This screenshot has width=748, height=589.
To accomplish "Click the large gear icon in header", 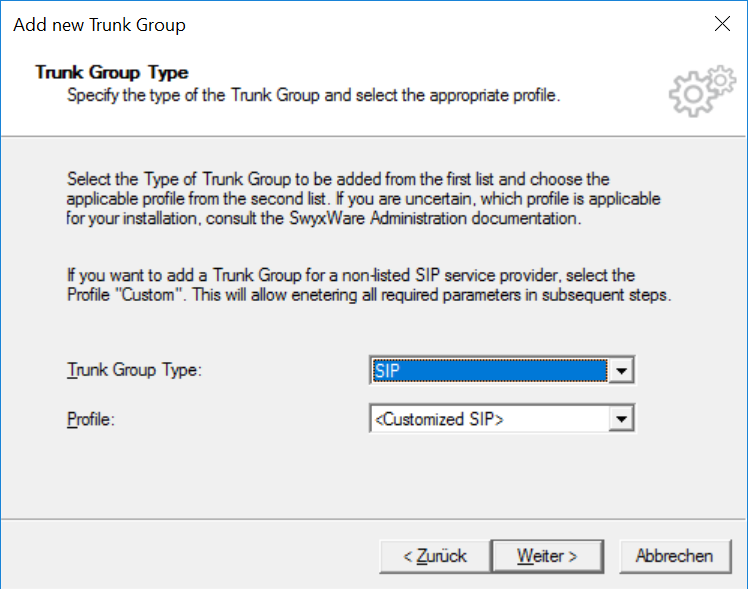I will pyautogui.click(x=691, y=95).
